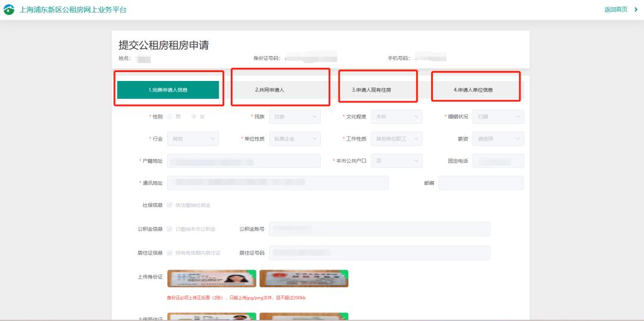Open the ID card back photo thumbnail
Image resolution: width=644 pixels, height=321 pixels.
(x=304, y=278)
